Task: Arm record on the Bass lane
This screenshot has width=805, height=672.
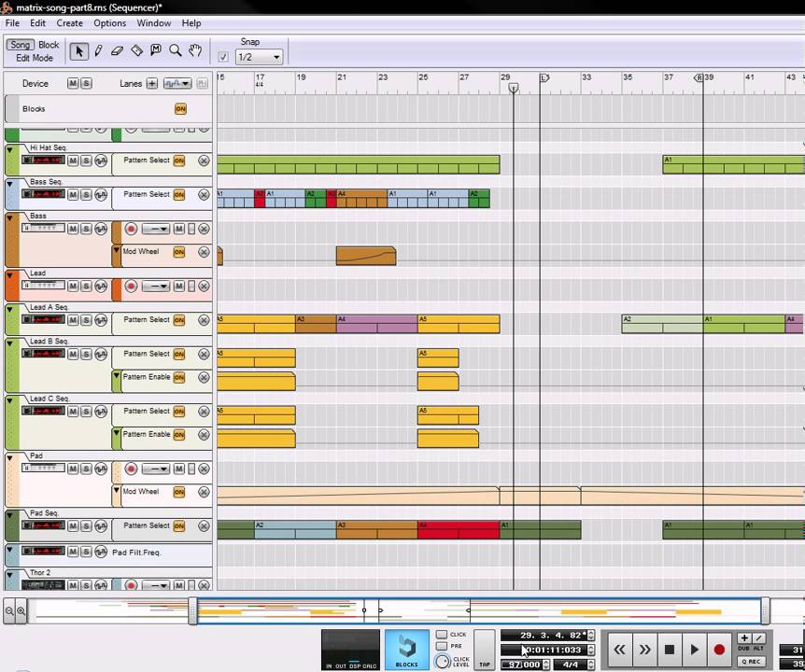Action: pyautogui.click(x=131, y=229)
